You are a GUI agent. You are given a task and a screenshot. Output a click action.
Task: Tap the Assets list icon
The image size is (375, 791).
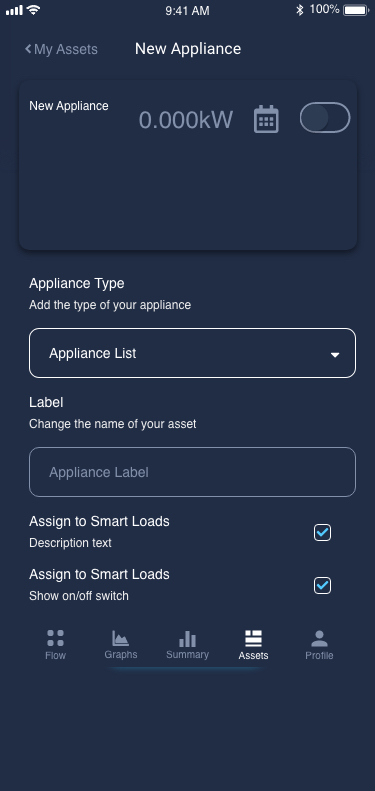(x=253, y=638)
